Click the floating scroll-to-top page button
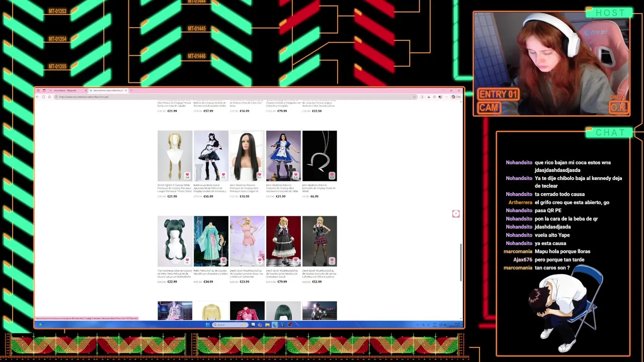The height and width of the screenshot is (362, 644). pyautogui.click(x=456, y=214)
